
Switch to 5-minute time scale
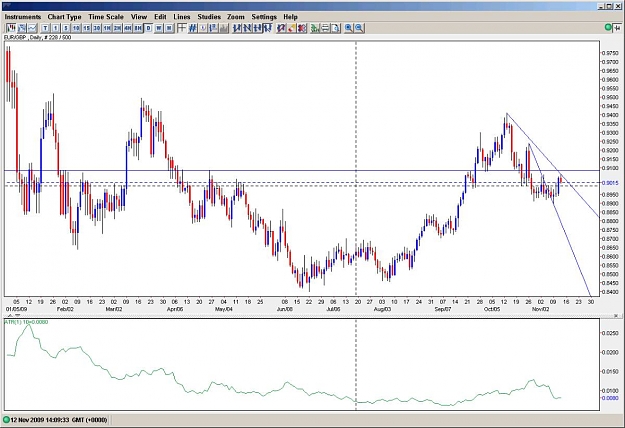click(66, 28)
